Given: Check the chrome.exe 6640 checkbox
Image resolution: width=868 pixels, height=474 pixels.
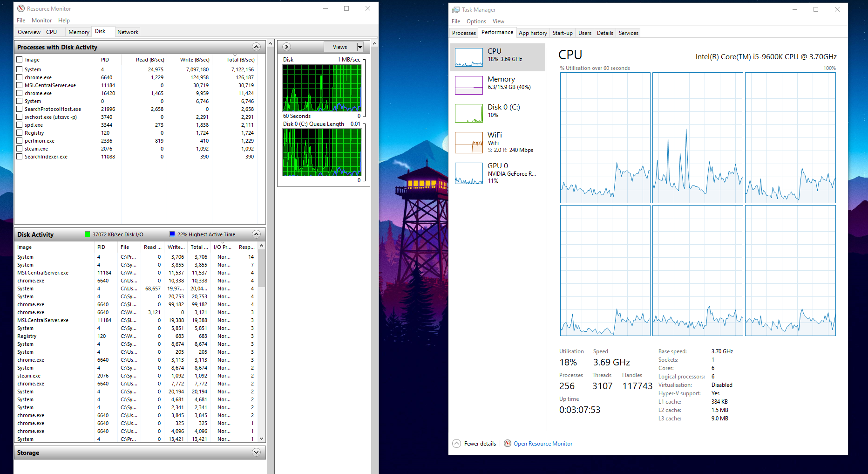Looking at the screenshot, I should click(x=20, y=77).
